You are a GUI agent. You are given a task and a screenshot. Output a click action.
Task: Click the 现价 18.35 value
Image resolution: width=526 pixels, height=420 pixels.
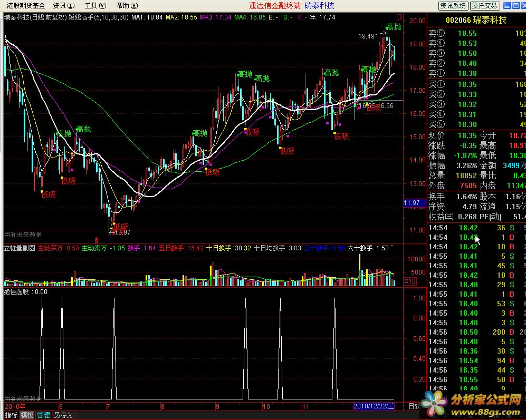click(467, 135)
